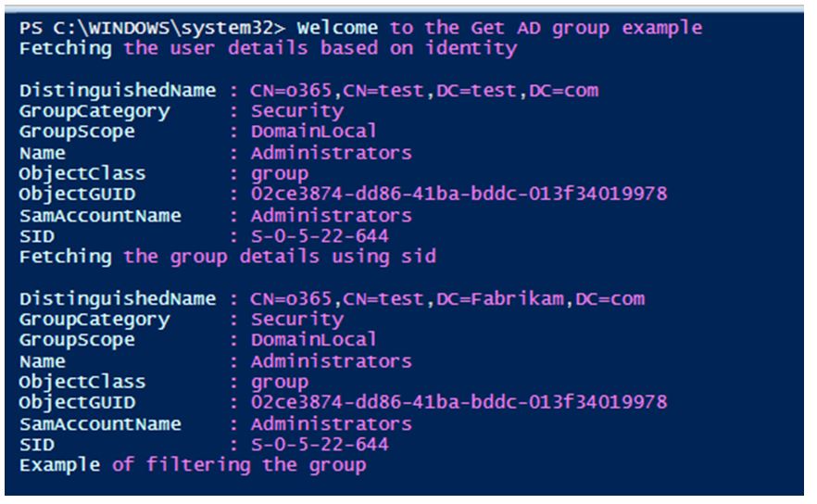The height and width of the screenshot is (504, 817).
Task: Click the Name label in the identity results block
Action: coord(43,153)
